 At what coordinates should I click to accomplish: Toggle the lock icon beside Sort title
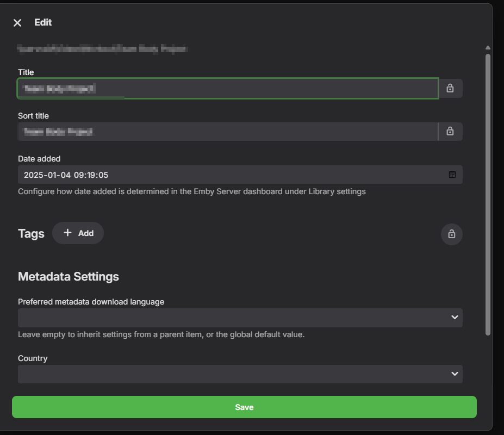(450, 131)
